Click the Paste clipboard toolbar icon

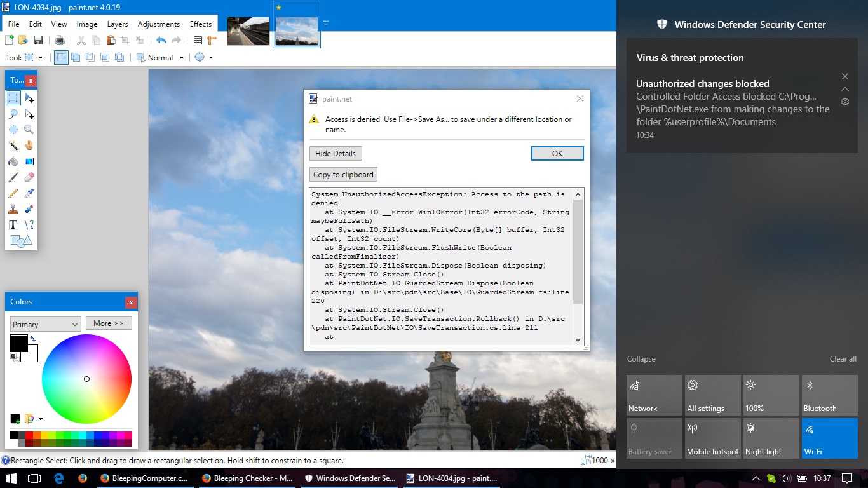coord(111,40)
